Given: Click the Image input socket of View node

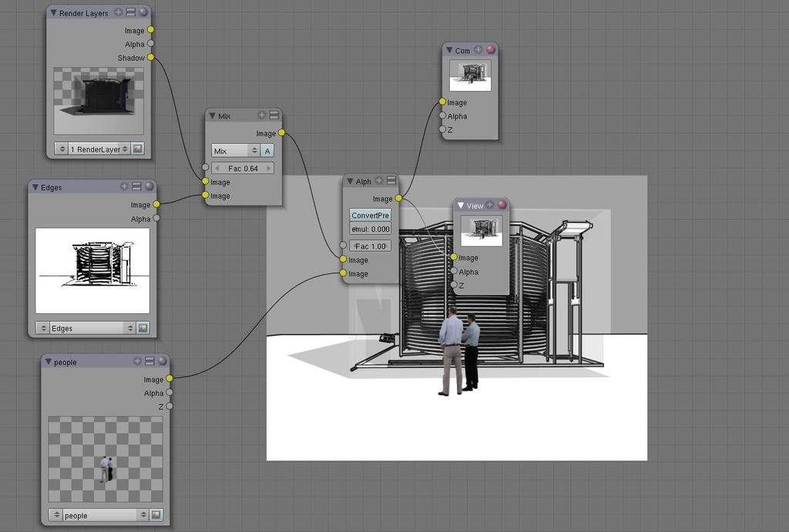Looking at the screenshot, I should click(x=454, y=257).
